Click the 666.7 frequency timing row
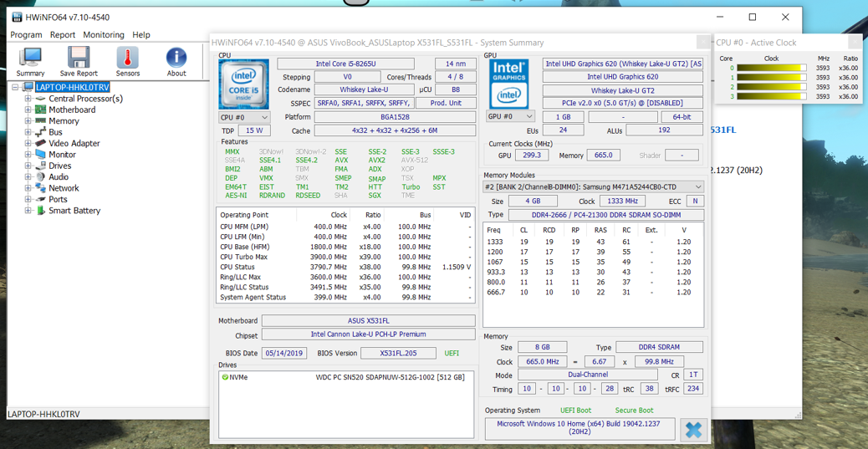 [x=593, y=293]
